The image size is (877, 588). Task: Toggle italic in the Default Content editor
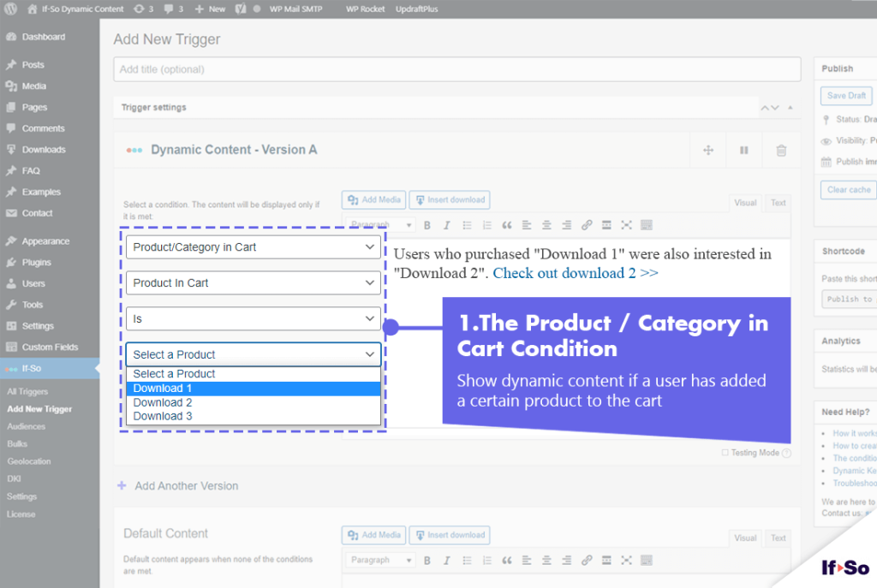446,561
